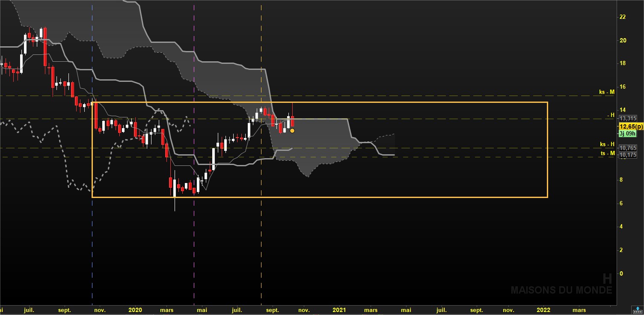Image resolution: width=644 pixels, height=315 pixels.
Task: Click the 2020 label on time axis
Action: 135,310
